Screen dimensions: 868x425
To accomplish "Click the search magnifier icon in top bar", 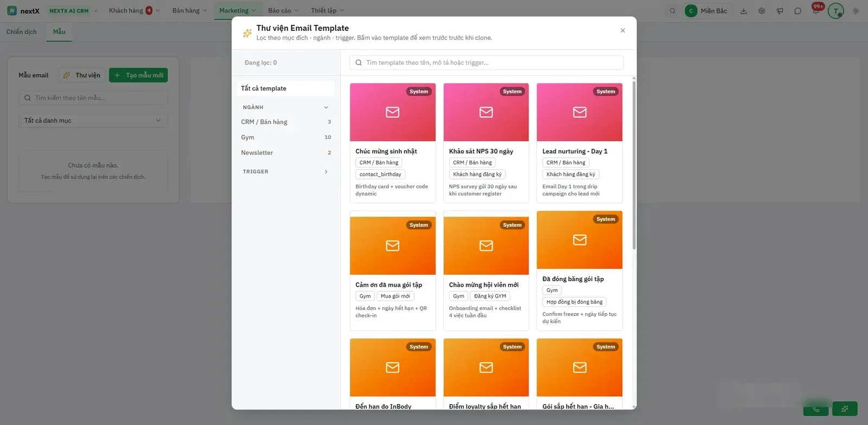I will [x=673, y=11].
